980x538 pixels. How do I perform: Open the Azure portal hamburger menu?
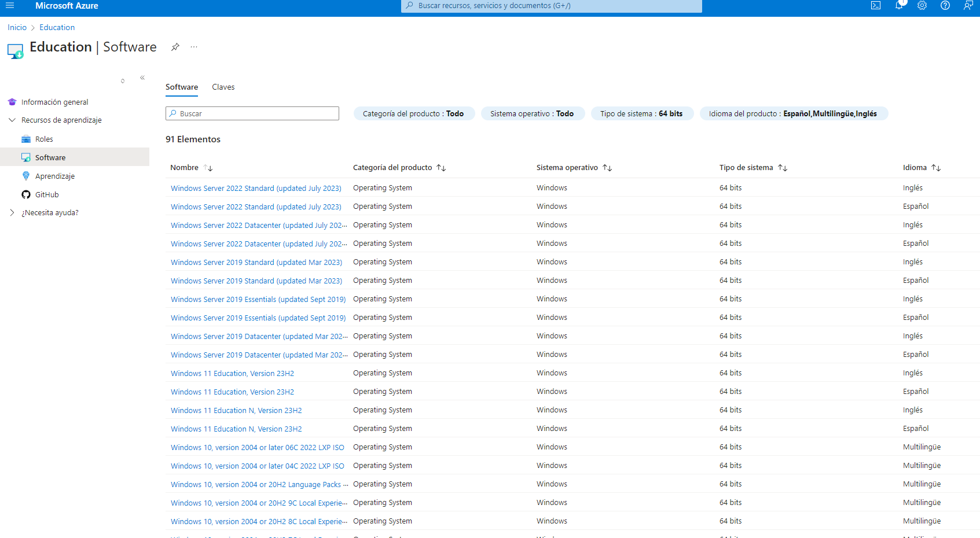[x=10, y=5]
